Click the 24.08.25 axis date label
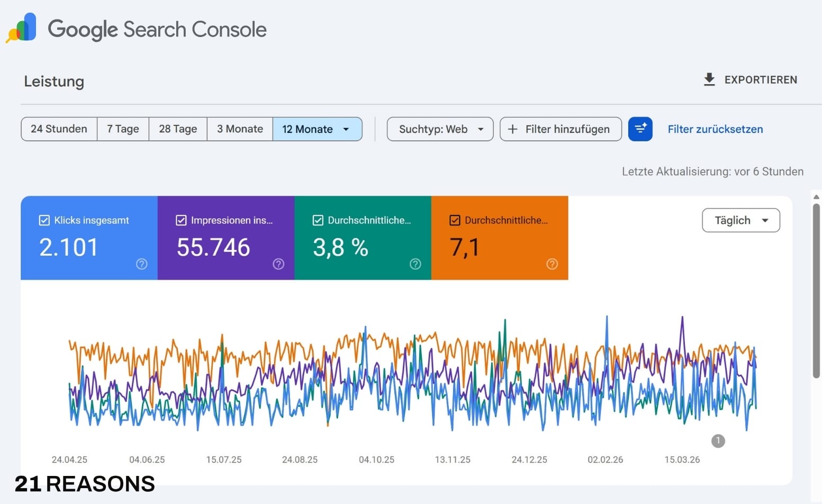The width and height of the screenshot is (822, 504). [x=300, y=460]
